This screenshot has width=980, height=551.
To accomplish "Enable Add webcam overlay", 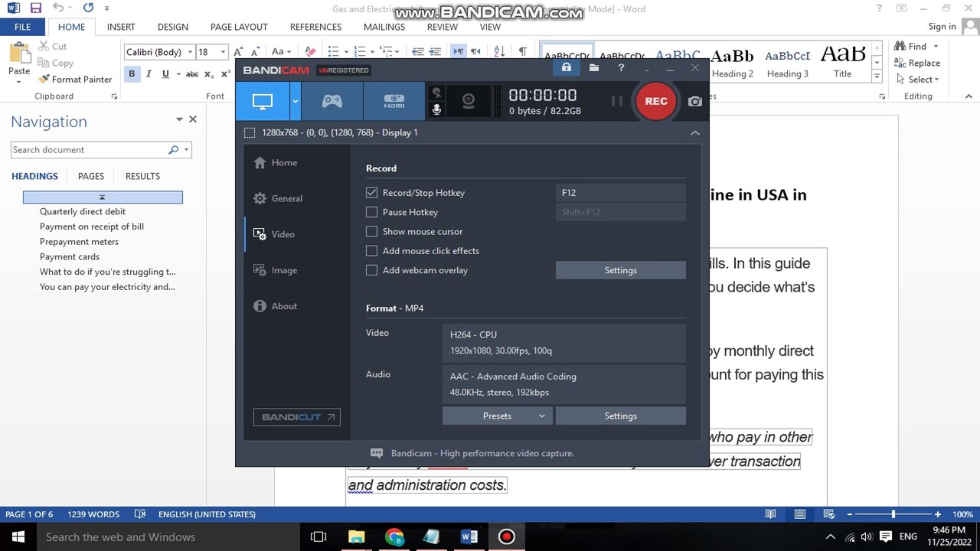I will coord(372,270).
